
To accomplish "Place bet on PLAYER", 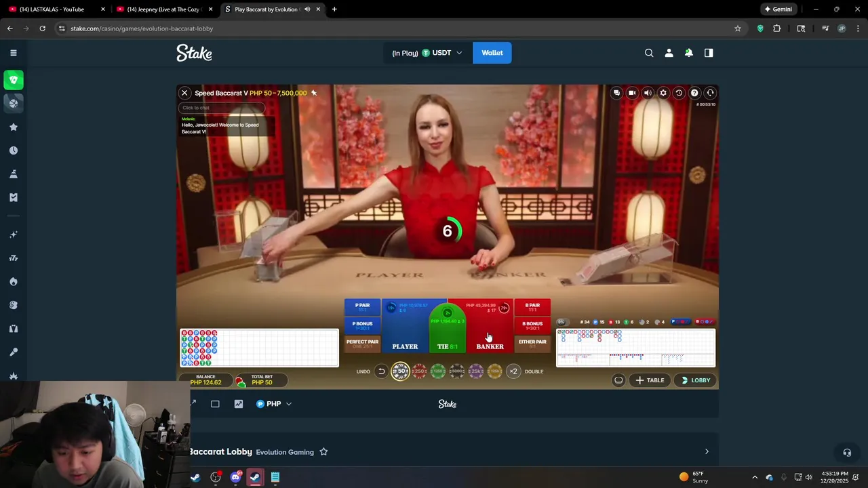I will click(x=405, y=326).
